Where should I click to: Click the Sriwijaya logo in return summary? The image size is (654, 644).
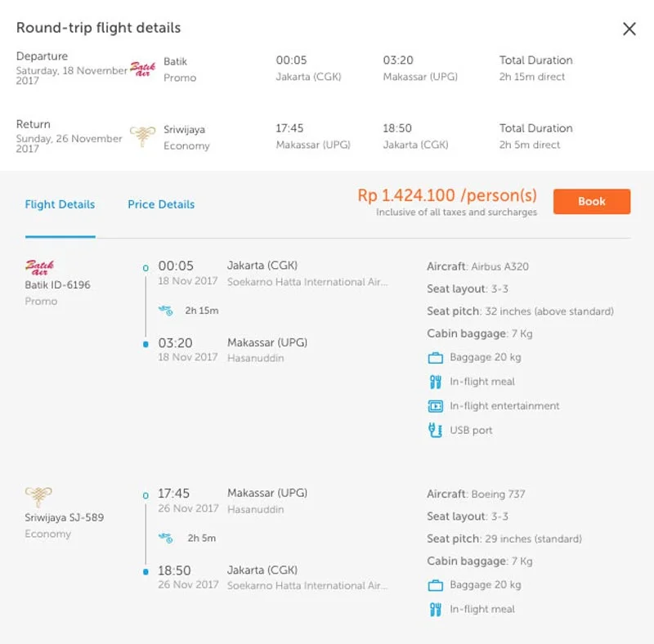coord(142,136)
